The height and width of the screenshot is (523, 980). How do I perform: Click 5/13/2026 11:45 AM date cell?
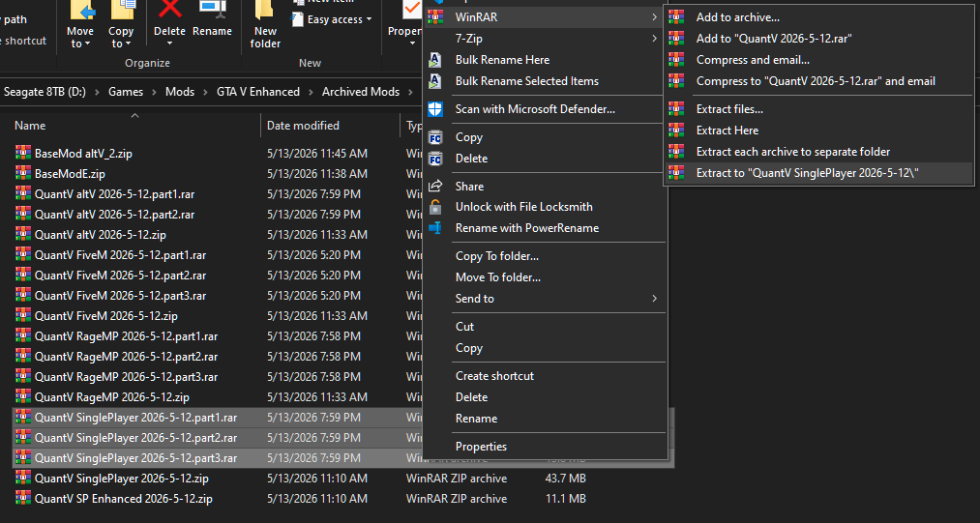coord(317,153)
